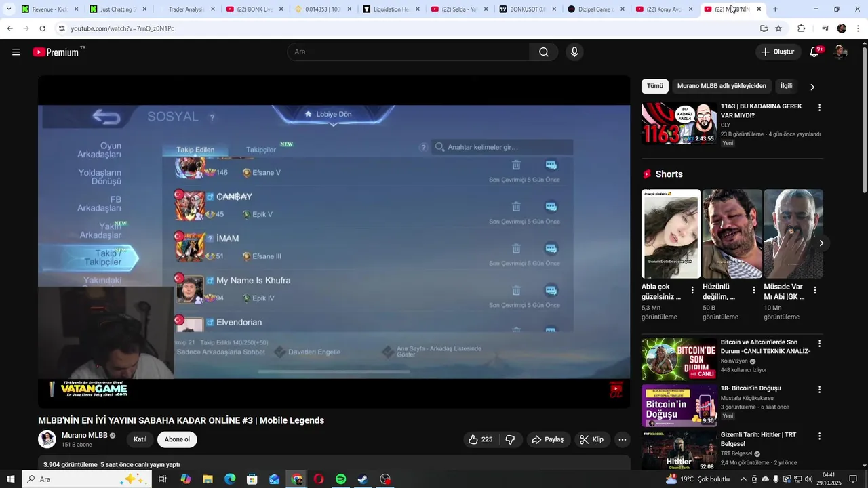Image resolution: width=868 pixels, height=488 pixels.
Task: Reload the page in Chrome
Action: pos(42,28)
